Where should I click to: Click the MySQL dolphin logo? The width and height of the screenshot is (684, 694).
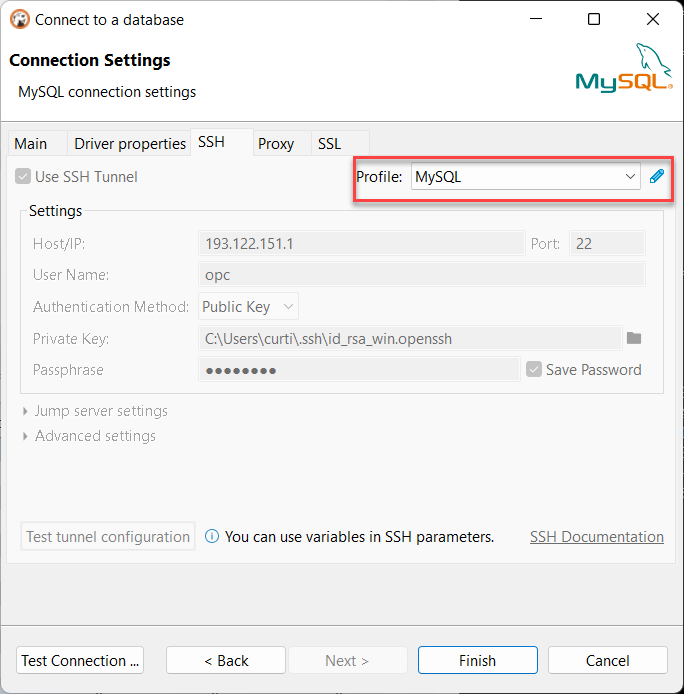pyautogui.click(x=625, y=69)
